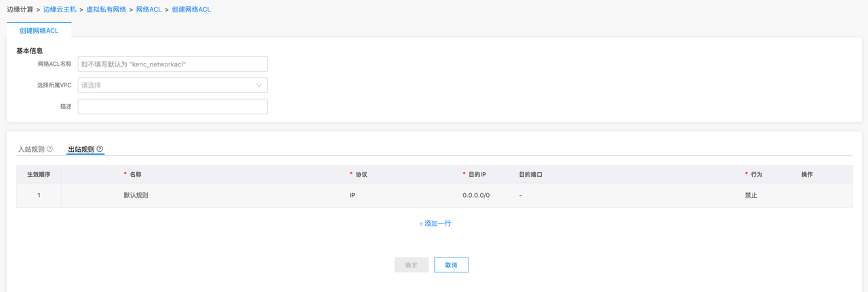This screenshot has height=292, width=868.
Task: Click the 禁止 action cell
Action: (751, 195)
